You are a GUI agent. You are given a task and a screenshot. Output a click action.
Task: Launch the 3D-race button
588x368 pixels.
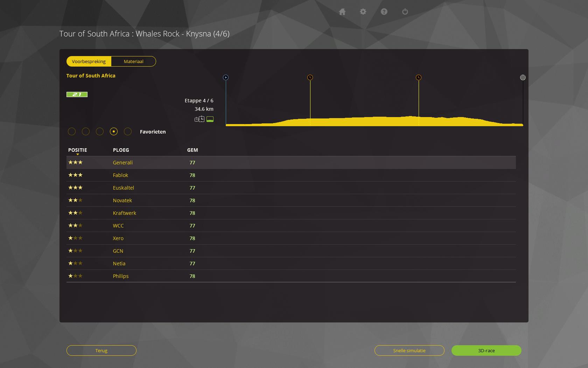point(486,350)
